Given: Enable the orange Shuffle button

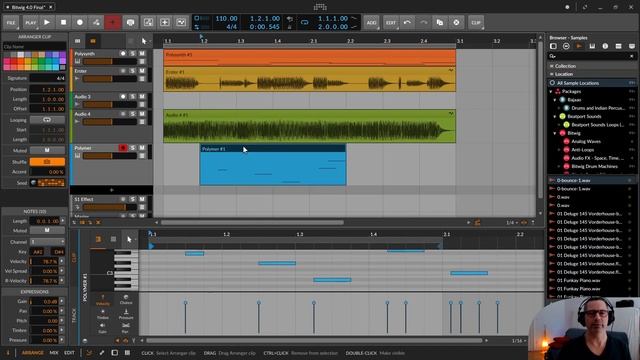Looking at the screenshot, I should (47, 162).
